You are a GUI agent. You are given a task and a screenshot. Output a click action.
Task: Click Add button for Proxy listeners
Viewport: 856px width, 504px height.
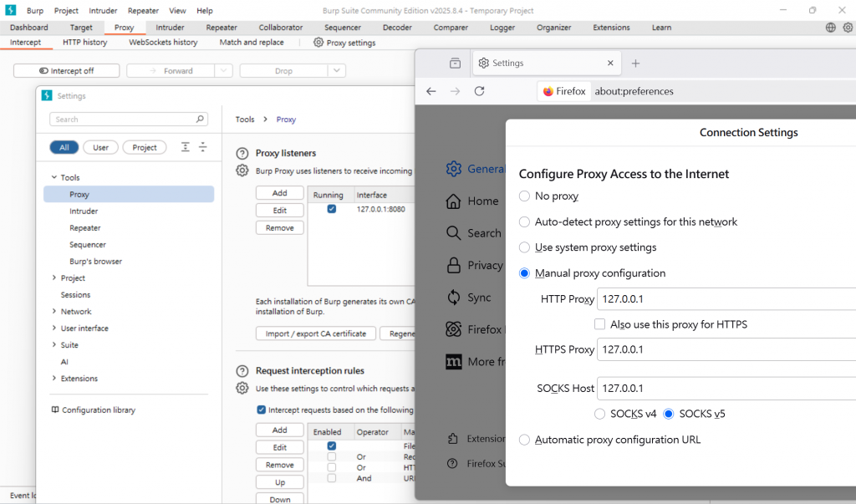279,193
